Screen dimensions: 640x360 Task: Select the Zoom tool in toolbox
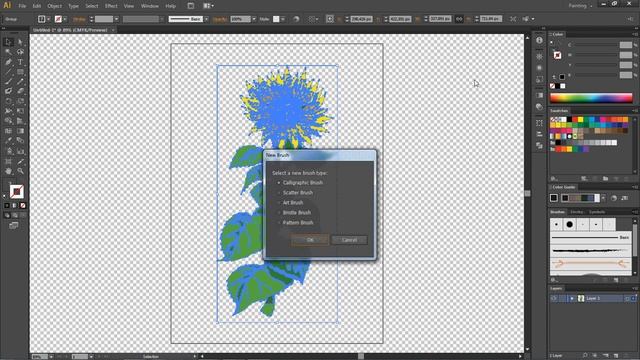click(x=20, y=171)
